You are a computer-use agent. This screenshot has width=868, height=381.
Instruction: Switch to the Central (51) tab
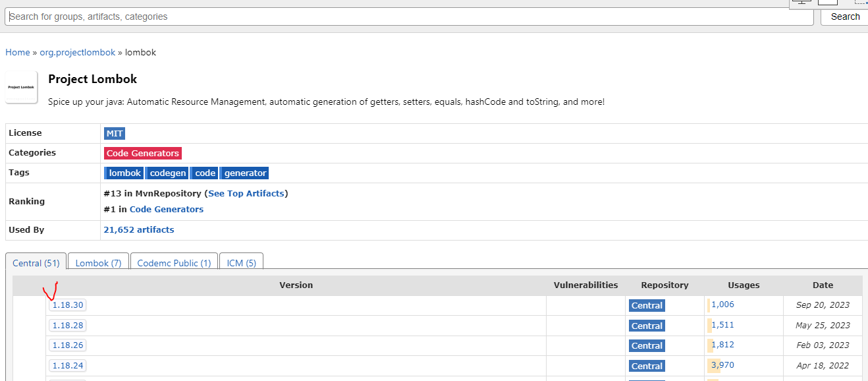click(x=36, y=263)
